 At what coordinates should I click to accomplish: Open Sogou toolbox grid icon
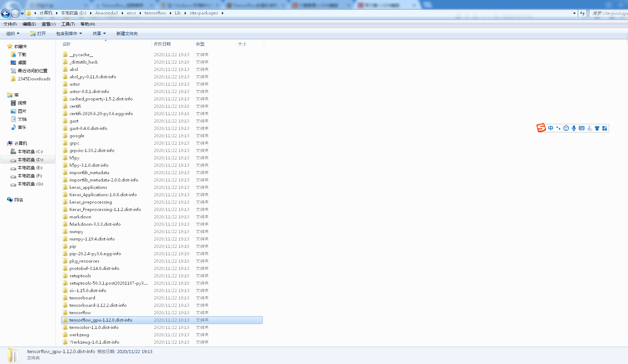(605, 128)
